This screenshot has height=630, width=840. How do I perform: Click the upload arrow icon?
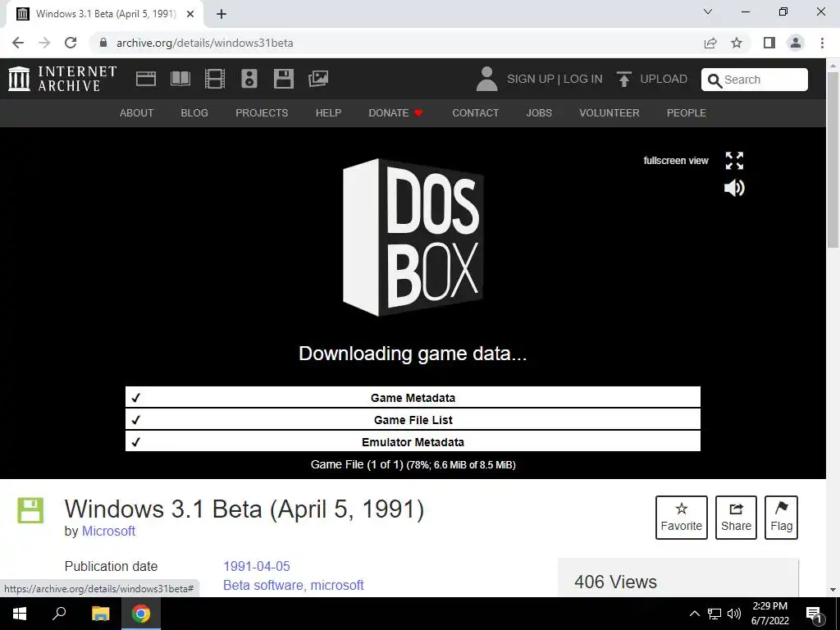[x=623, y=79]
